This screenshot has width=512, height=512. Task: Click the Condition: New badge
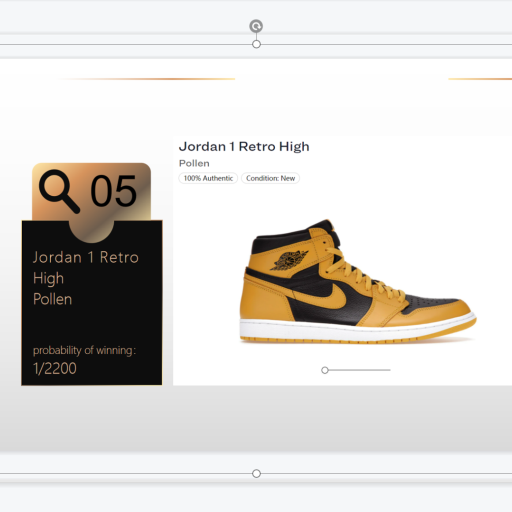[270, 178]
